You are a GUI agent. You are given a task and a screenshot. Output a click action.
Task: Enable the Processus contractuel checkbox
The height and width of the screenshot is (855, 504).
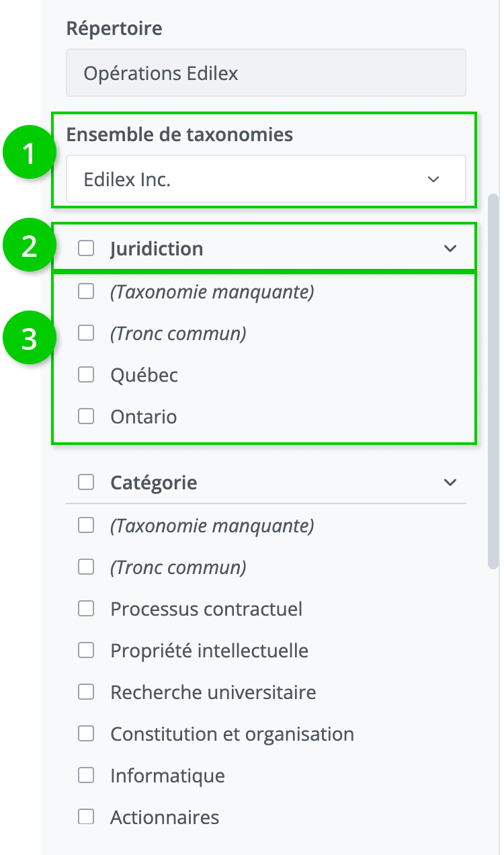pyautogui.click(x=86, y=608)
